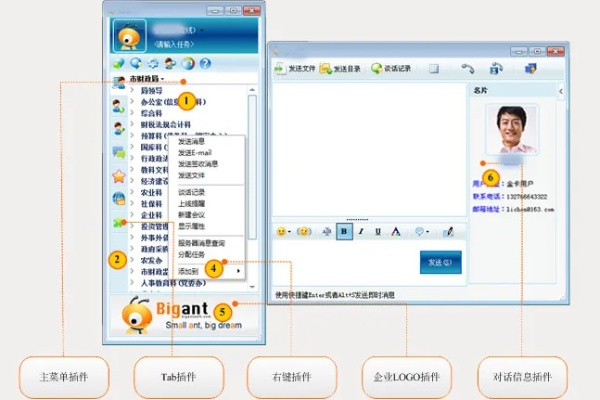Choose 发送文件 from context menu
This screenshot has height=400, width=600.
pos(191,175)
